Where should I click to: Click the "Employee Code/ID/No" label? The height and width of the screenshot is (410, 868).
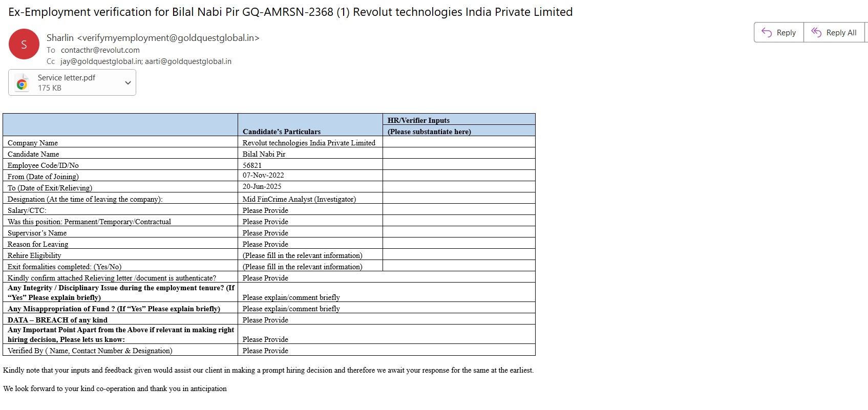coord(43,165)
